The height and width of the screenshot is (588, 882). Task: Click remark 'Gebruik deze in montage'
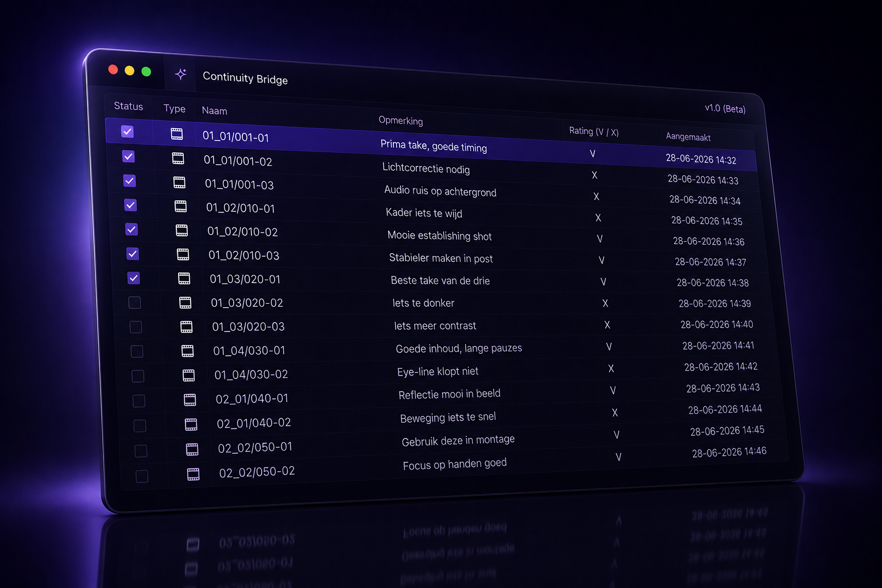coord(458,441)
